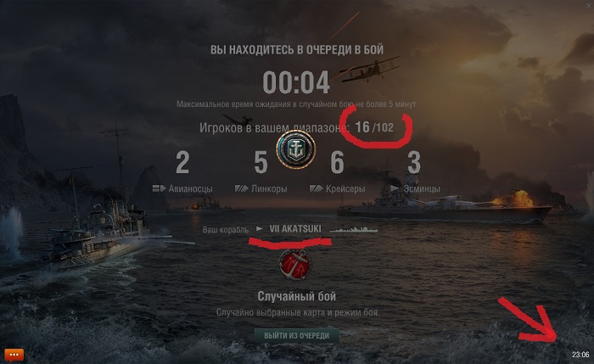594x364 pixels.
Task: Click the red Random Battle anchor icon
Action: pyautogui.click(x=295, y=265)
